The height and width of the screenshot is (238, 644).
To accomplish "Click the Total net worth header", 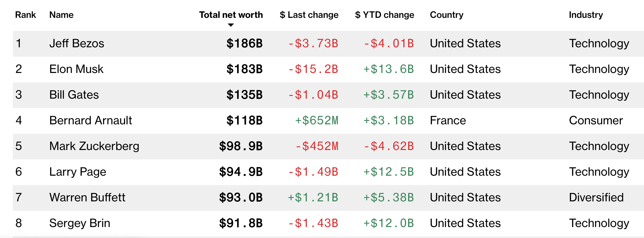I will coord(231,15).
